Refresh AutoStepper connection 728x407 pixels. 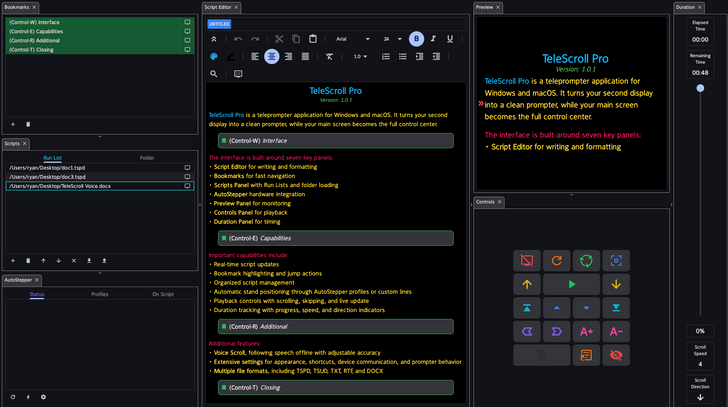click(x=13, y=397)
